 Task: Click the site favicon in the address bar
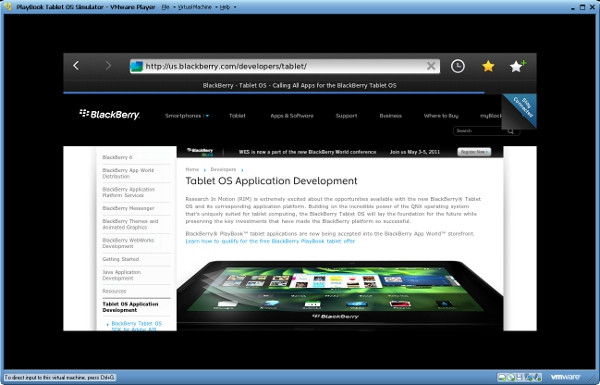[x=137, y=66]
